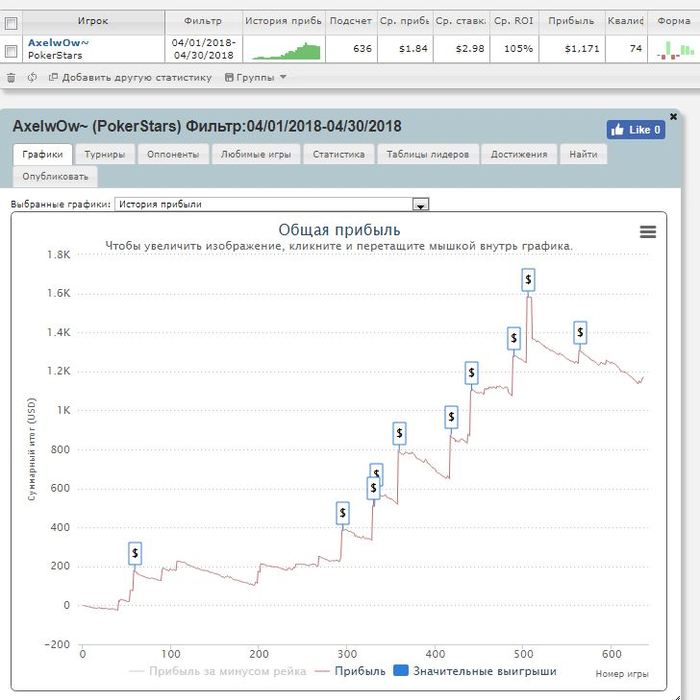Sort by the Фильтр column header
This screenshot has width=700, height=700.
click(x=203, y=21)
